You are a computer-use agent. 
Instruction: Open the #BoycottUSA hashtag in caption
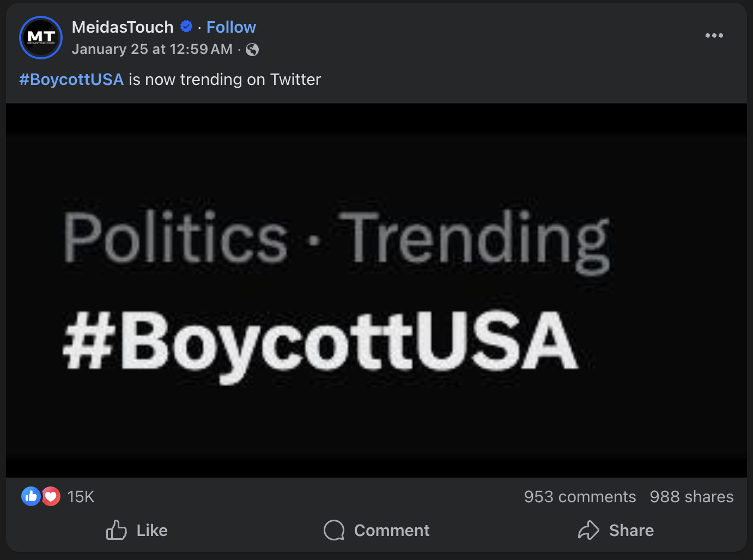click(71, 80)
